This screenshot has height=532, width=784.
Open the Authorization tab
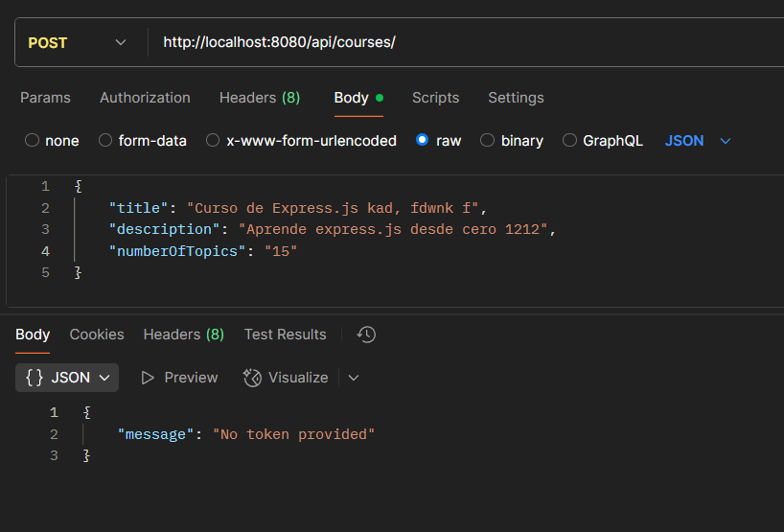pos(145,98)
